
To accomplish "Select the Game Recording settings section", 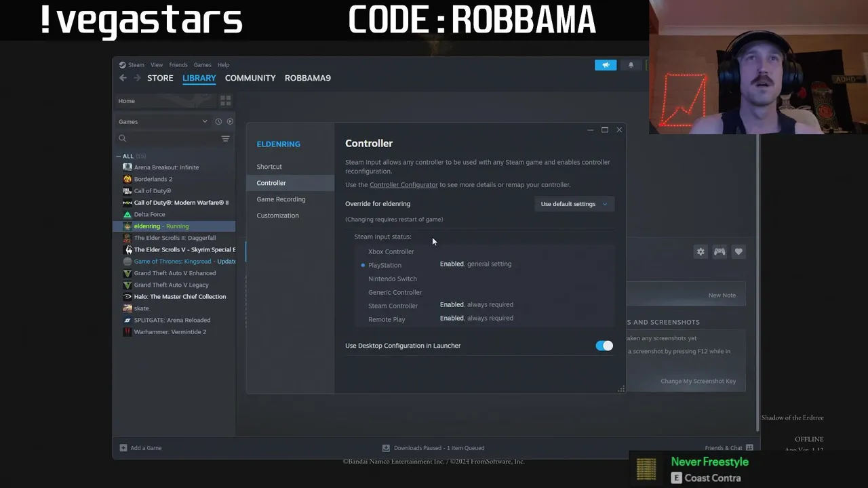I will [290, 199].
